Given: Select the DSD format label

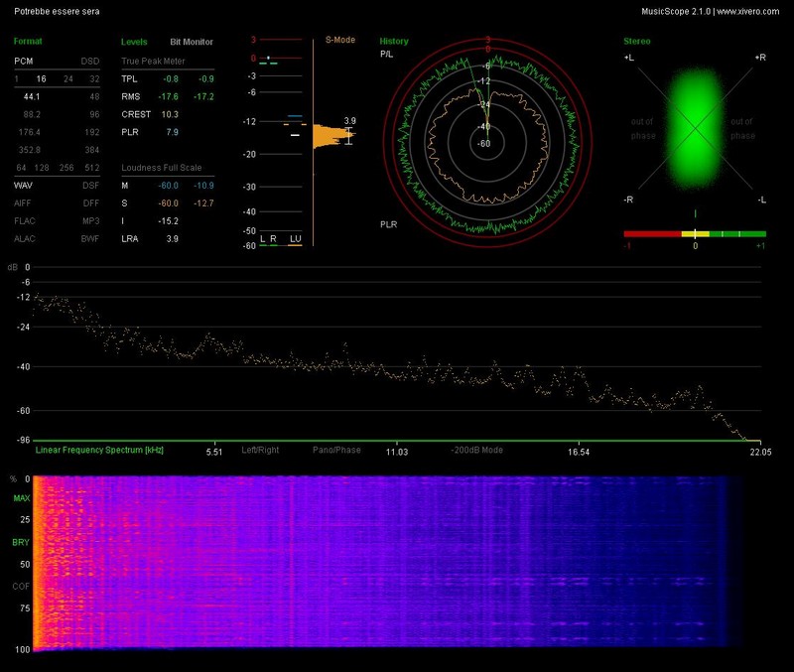Looking at the screenshot, I should point(90,62).
